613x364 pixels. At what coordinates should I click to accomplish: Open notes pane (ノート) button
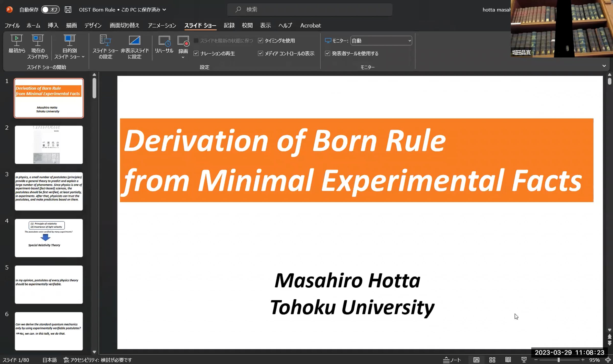pos(452,360)
